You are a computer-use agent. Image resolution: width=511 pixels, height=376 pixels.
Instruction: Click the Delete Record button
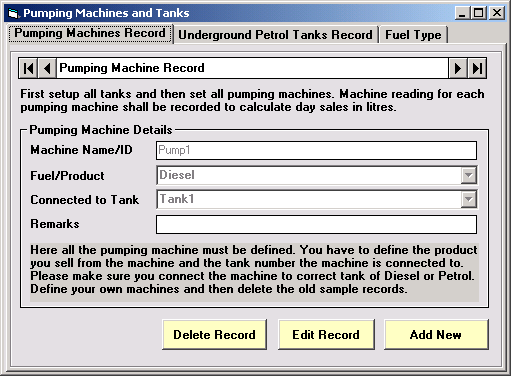pos(214,334)
